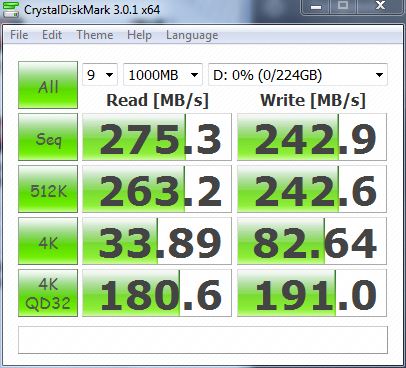Open the Language menu
Image resolution: width=406 pixels, height=368 pixels.
(192, 35)
